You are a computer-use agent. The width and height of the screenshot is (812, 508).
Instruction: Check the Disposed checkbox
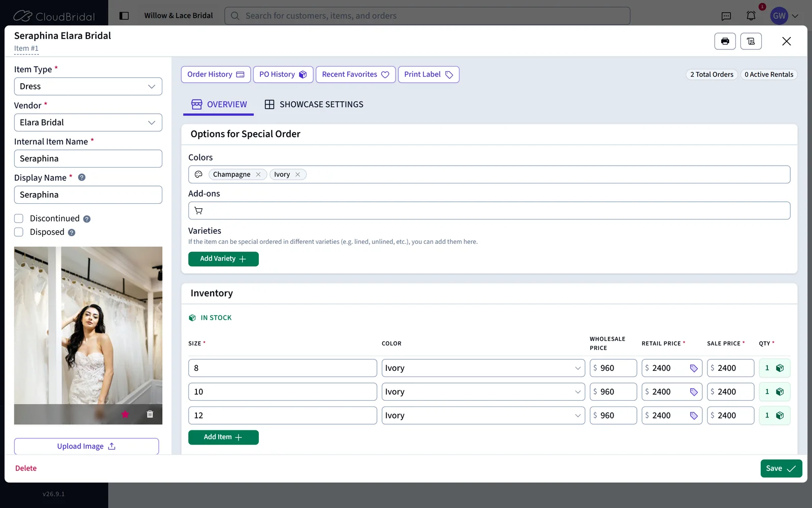pos(19,232)
